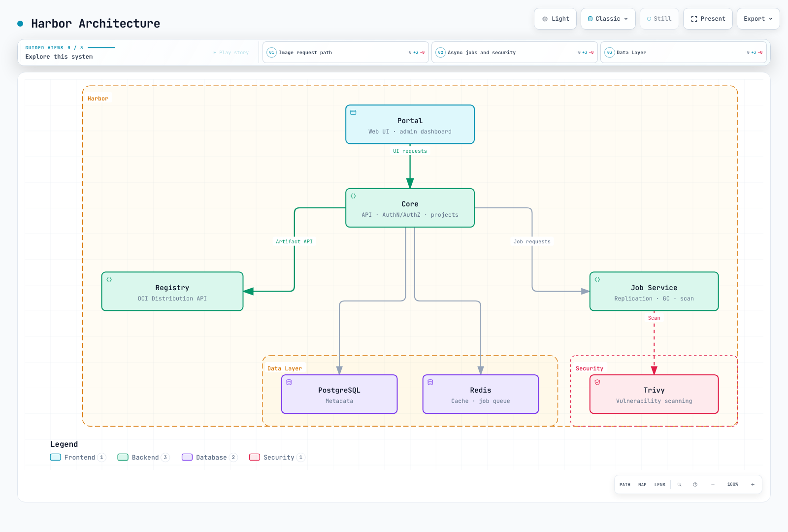Viewport: 788px width, 532px height.
Task: Click the database icon on PostgreSQL node
Action: (289, 382)
